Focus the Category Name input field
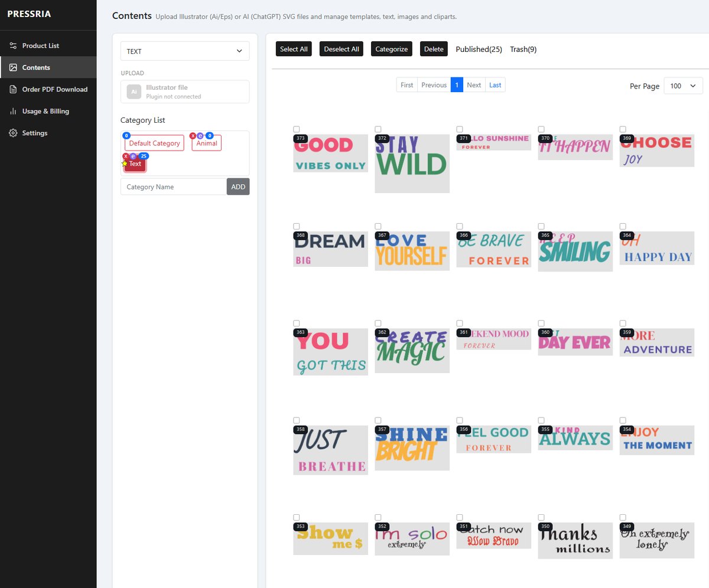709x588 pixels. [174, 187]
